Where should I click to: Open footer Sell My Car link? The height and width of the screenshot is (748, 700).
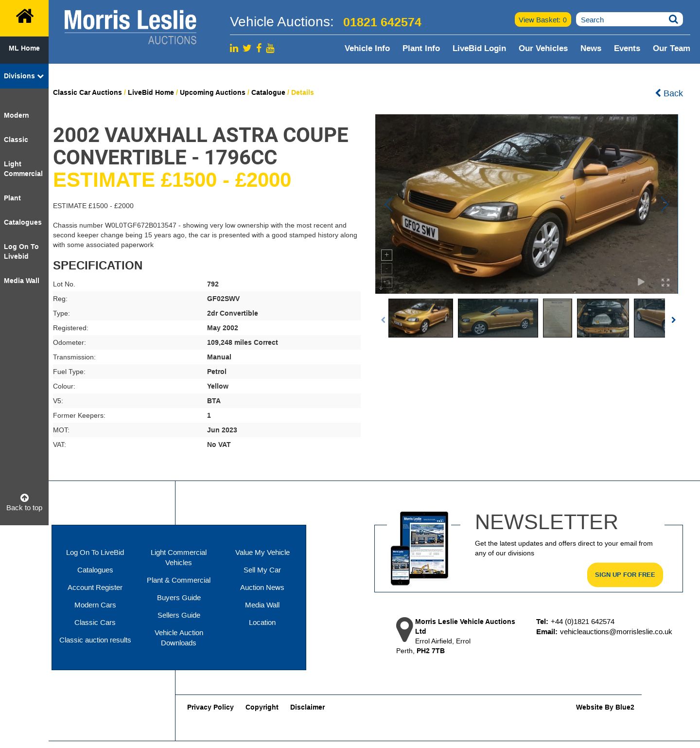pos(262,570)
